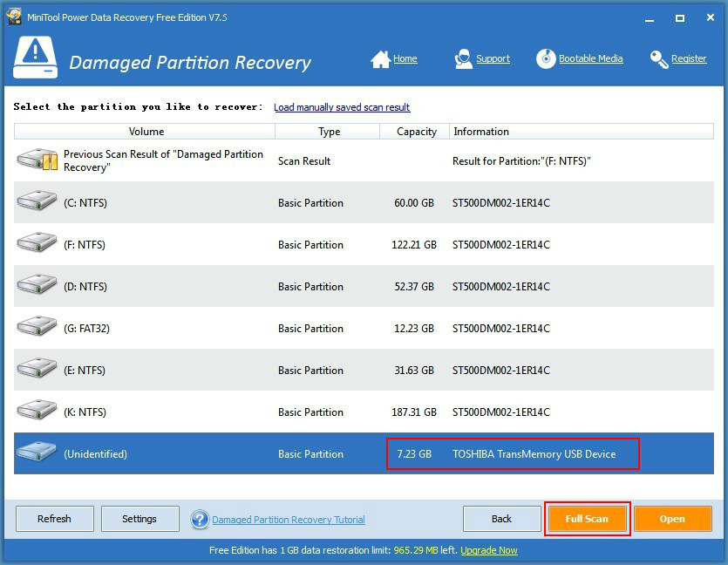Click the drive icon for G: FAT32
Screen dimensions: 728x565
point(37,327)
